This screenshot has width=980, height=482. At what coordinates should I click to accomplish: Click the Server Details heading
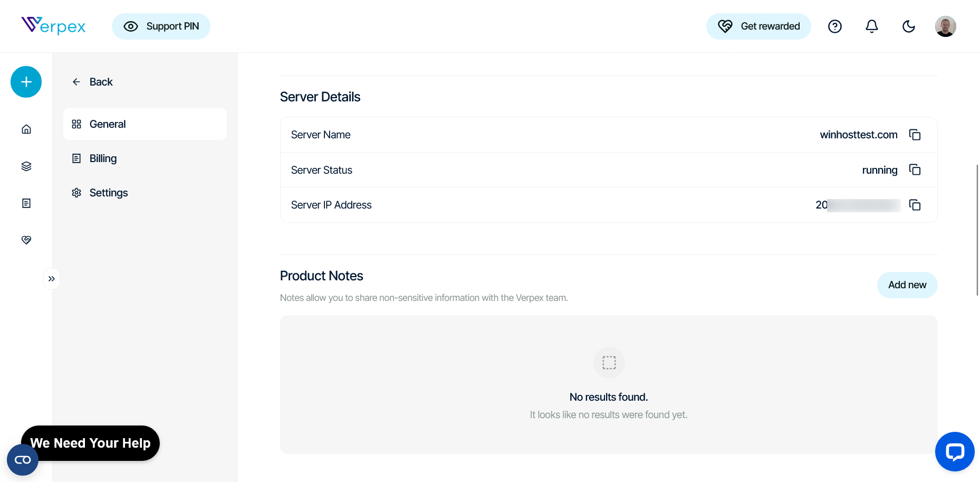click(320, 97)
